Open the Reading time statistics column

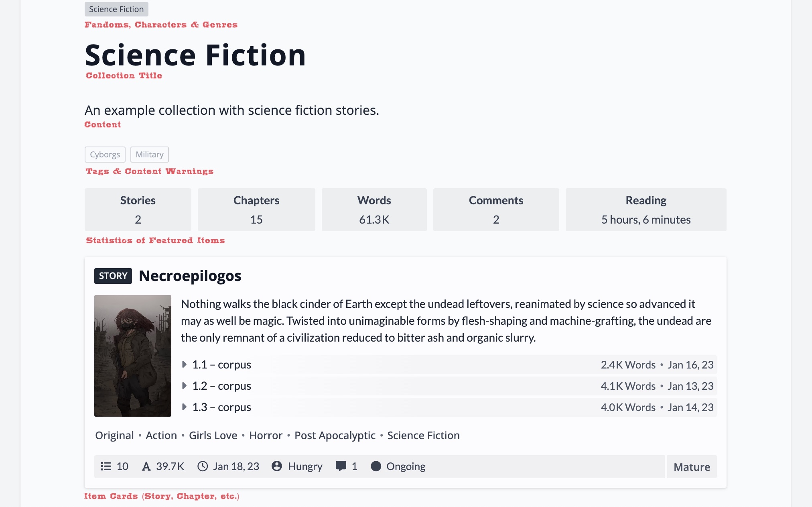(x=646, y=210)
